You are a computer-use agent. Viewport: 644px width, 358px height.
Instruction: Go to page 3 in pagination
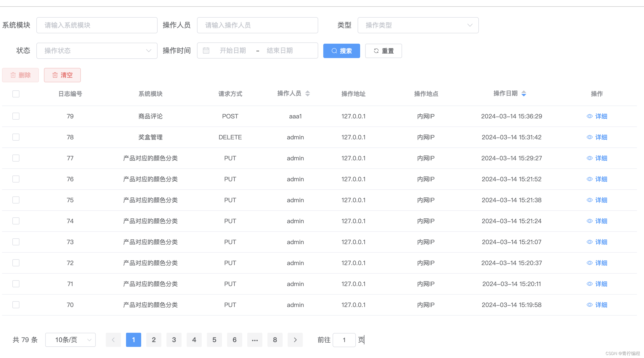(174, 340)
